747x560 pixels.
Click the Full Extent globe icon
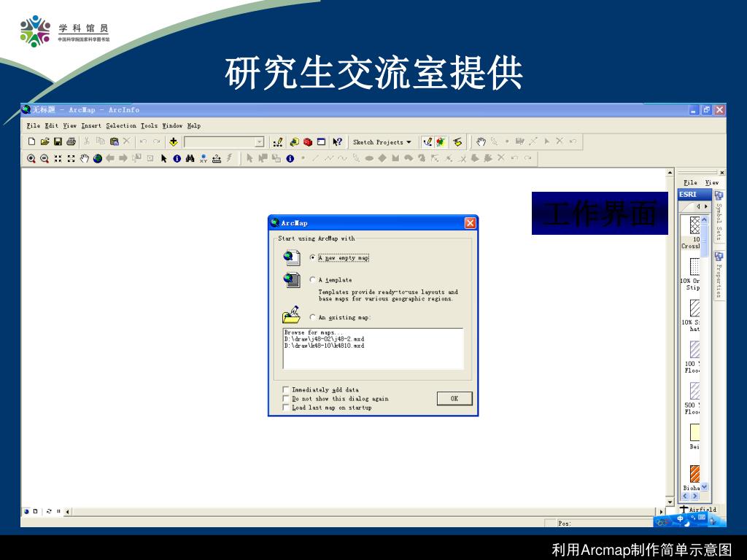tap(98, 158)
